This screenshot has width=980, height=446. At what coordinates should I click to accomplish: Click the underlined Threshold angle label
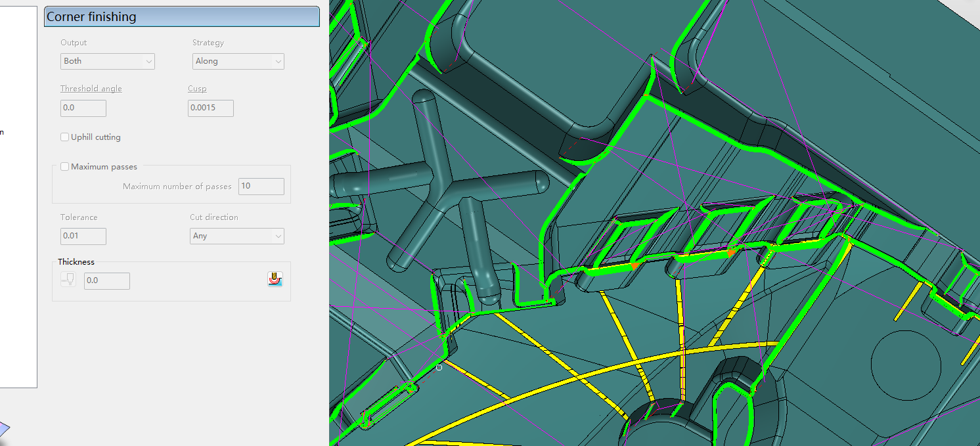point(91,88)
